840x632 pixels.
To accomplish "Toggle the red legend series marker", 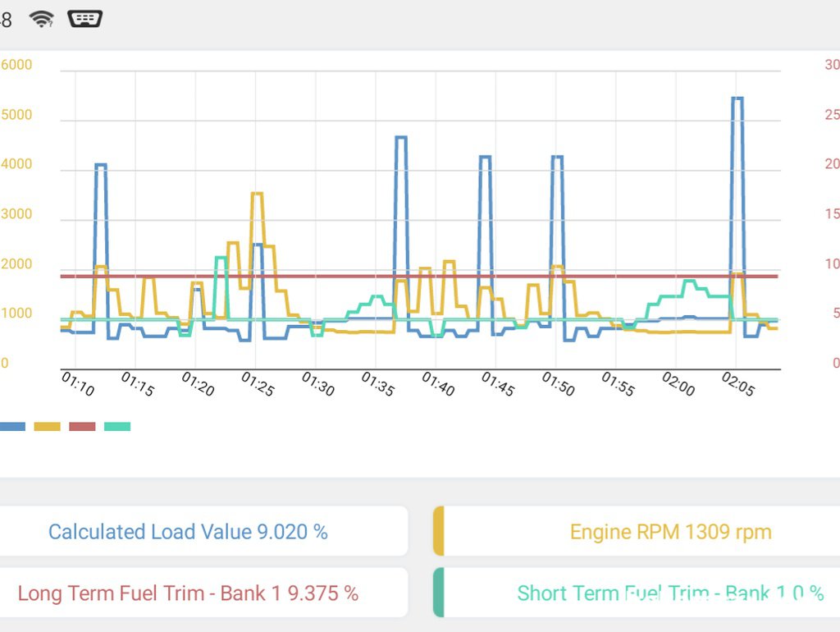I will click(x=82, y=426).
